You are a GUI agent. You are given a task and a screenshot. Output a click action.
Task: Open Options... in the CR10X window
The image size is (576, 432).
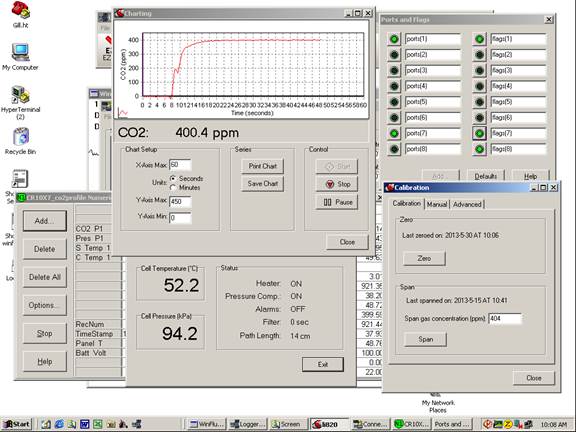point(45,305)
